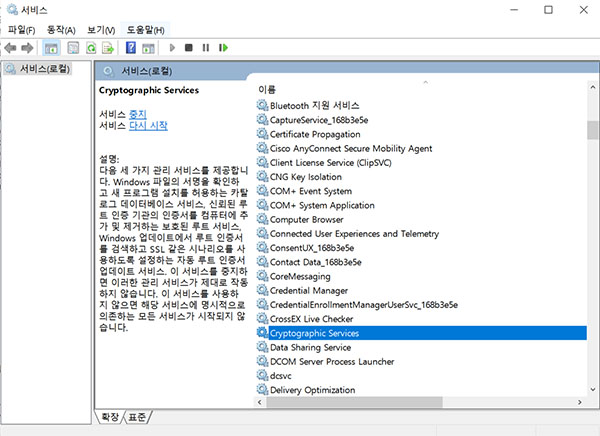Minimize the 서비스 window
The image size is (600, 436).
point(514,10)
